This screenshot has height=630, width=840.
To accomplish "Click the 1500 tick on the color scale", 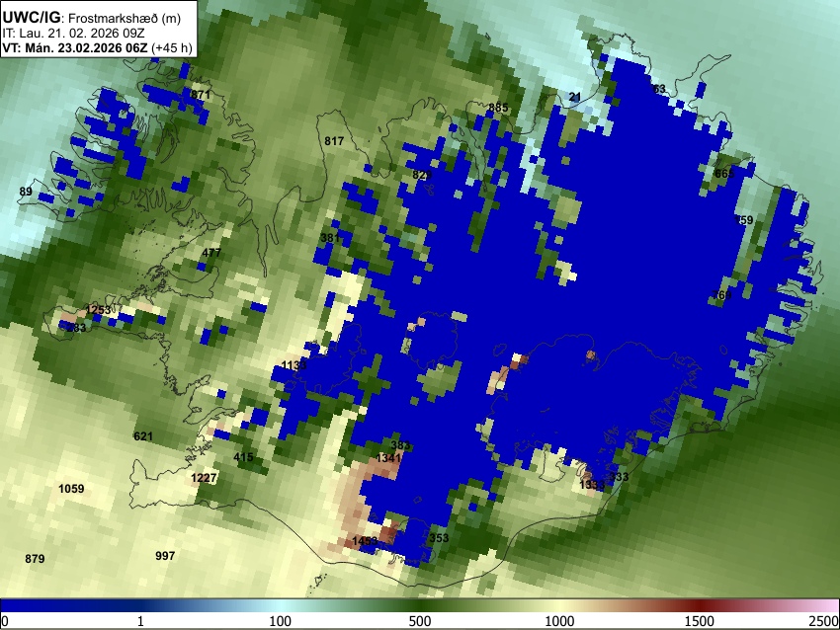I will [x=700, y=621].
